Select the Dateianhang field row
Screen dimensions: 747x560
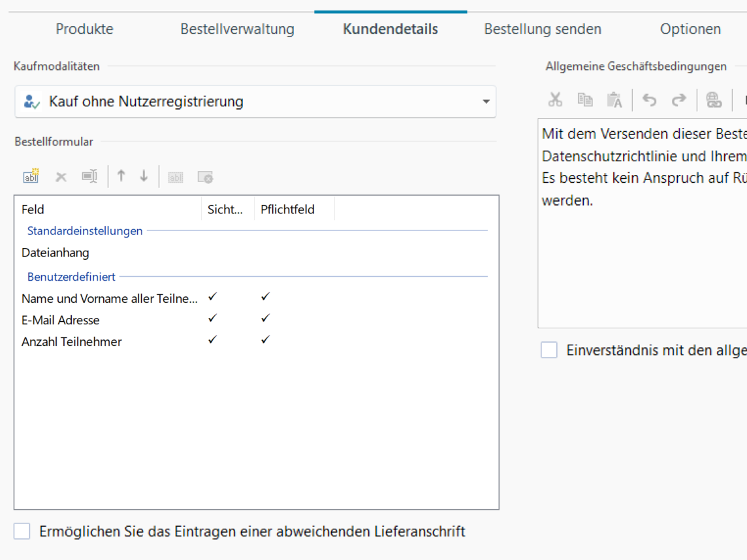56,253
